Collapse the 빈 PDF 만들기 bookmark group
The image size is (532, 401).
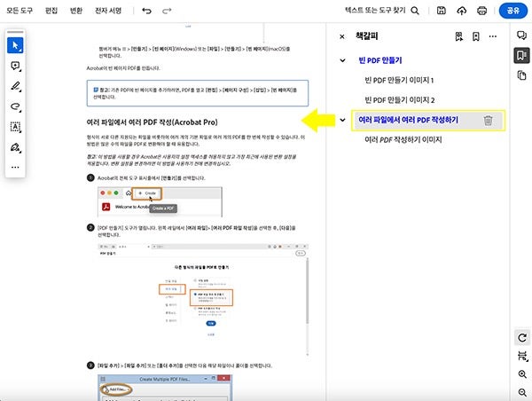tap(342, 60)
